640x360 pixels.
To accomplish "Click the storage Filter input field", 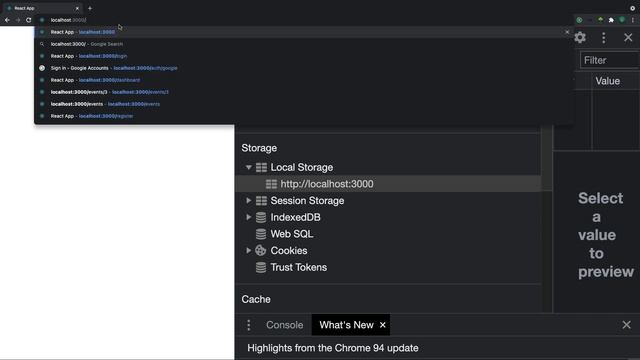I will 610,60.
